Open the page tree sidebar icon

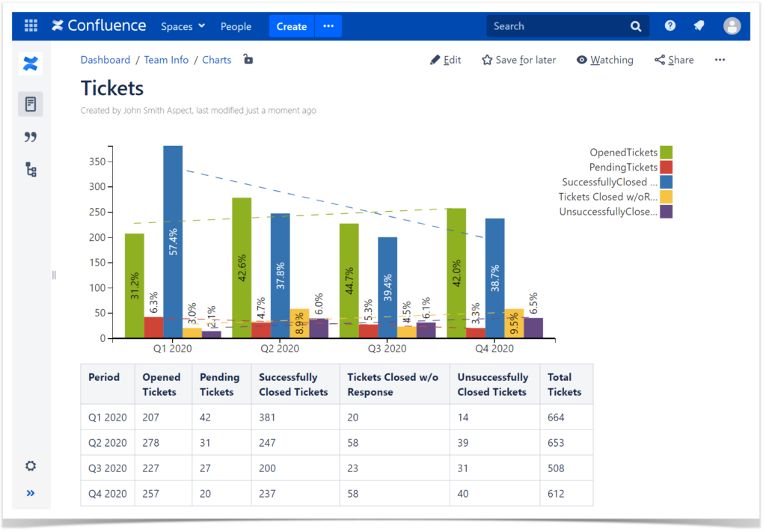pyautogui.click(x=30, y=170)
